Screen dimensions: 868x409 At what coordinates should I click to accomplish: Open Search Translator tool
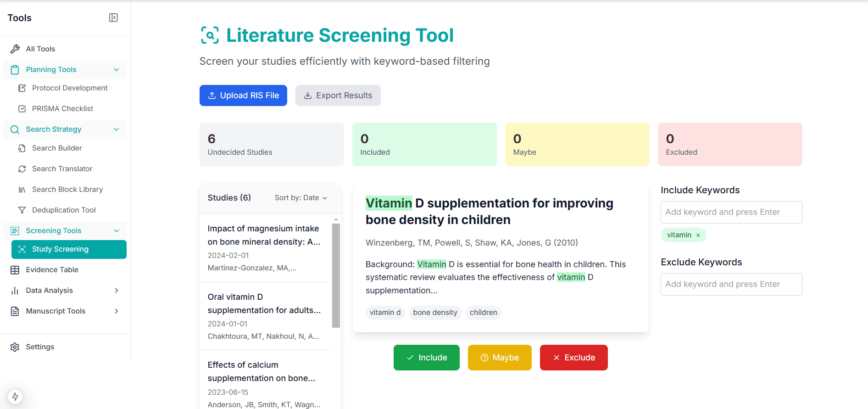pos(62,169)
